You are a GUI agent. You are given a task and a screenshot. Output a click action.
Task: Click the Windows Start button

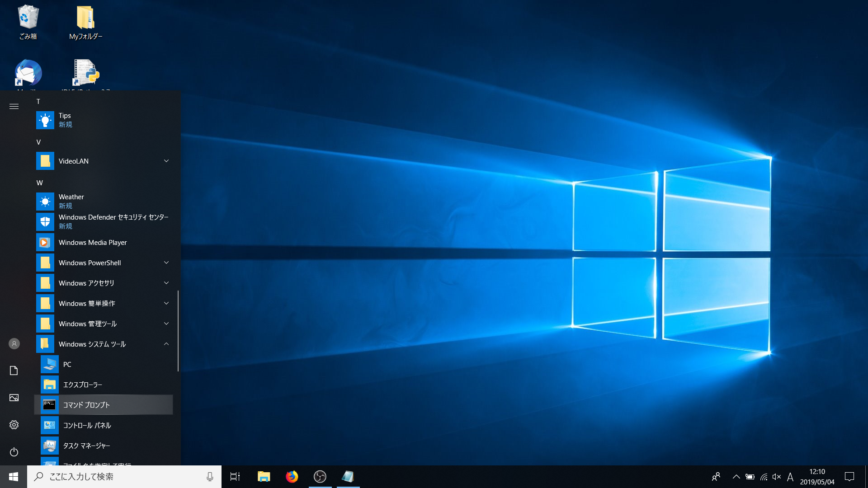pyautogui.click(x=14, y=476)
